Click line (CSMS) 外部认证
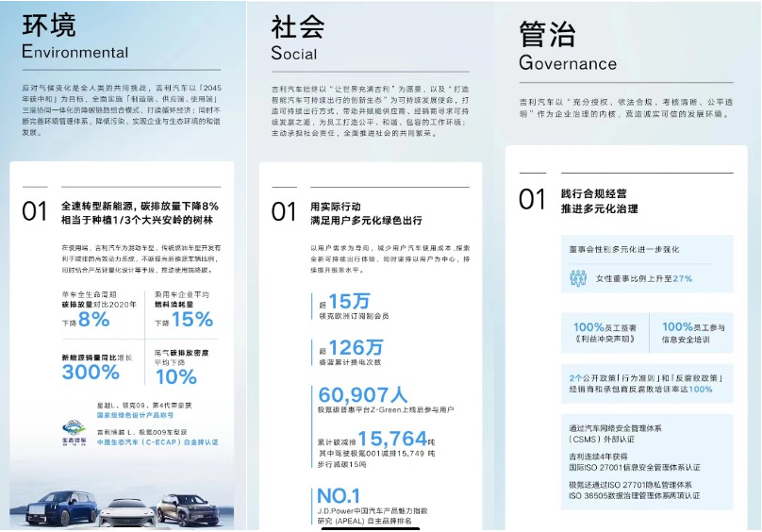The width and height of the screenshot is (762, 532). [602, 440]
